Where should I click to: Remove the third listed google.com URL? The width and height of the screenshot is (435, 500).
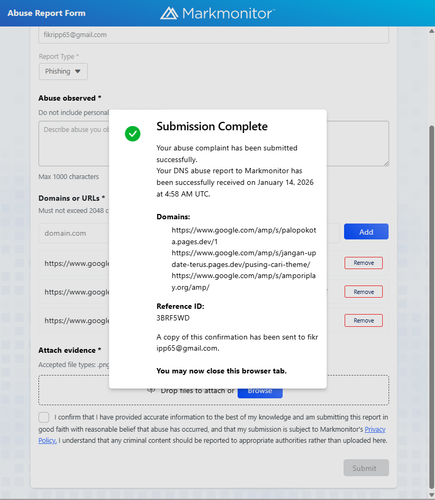pyautogui.click(x=363, y=320)
